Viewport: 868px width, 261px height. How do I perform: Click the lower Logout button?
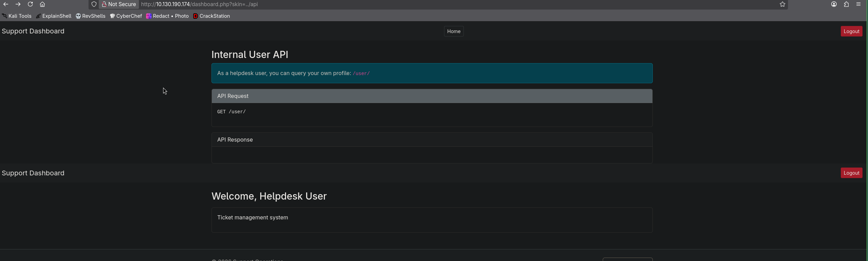click(x=851, y=173)
